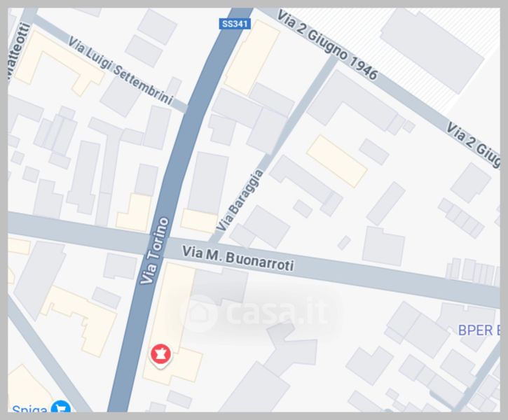Click the yellow L-shaped building beside Matteotti street
Image resolution: width=508 pixels, height=420 pixels.
(x=58, y=62)
